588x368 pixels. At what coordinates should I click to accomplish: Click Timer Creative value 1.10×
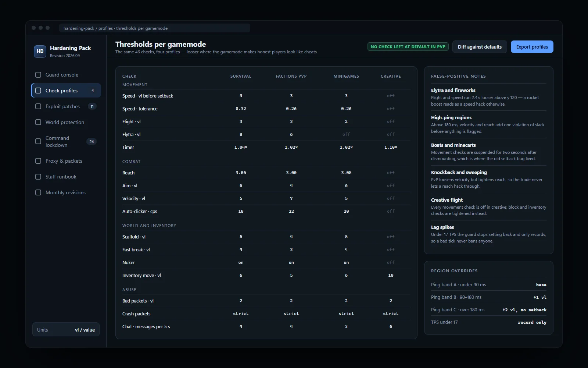pos(391,147)
